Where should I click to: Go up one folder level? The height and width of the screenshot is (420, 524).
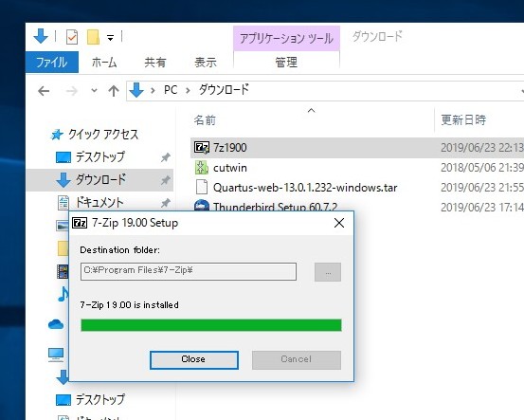coord(114,91)
